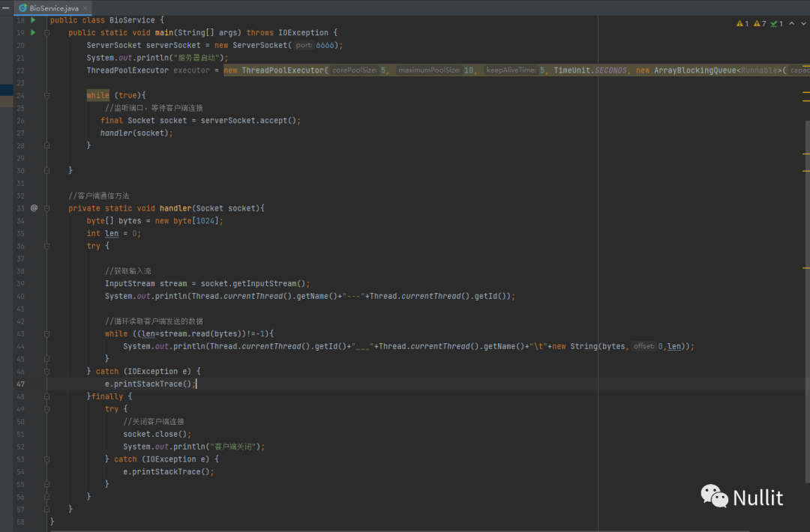Run the main method from line 19 gutter
The height and width of the screenshot is (532, 810).
coord(33,32)
